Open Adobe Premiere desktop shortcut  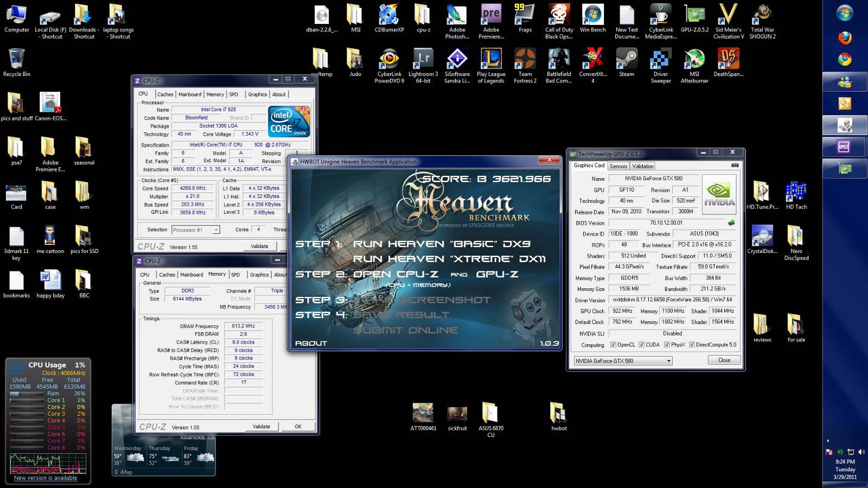[x=491, y=22]
